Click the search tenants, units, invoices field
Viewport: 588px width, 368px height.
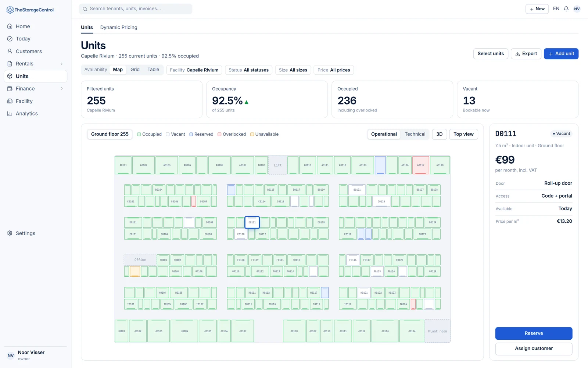[136, 9]
